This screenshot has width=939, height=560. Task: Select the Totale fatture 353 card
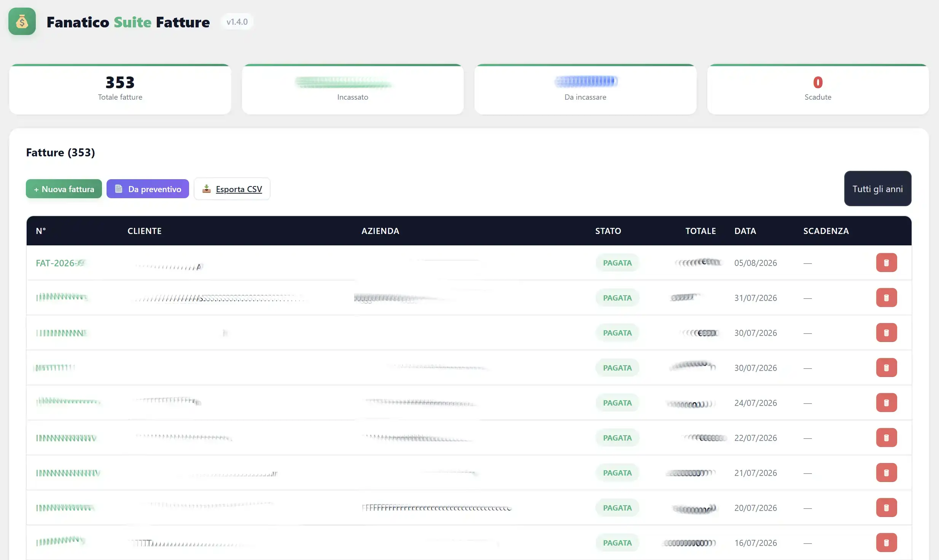(120, 89)
